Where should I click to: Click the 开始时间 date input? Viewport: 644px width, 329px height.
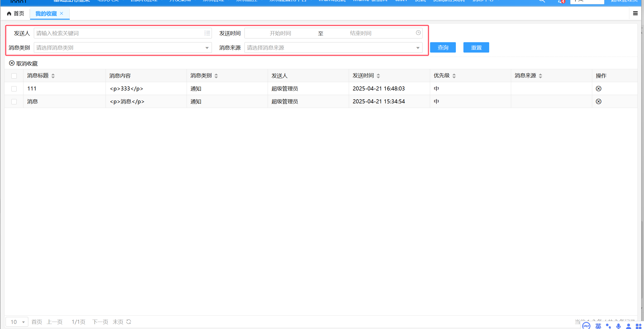(x=280, y=33)
